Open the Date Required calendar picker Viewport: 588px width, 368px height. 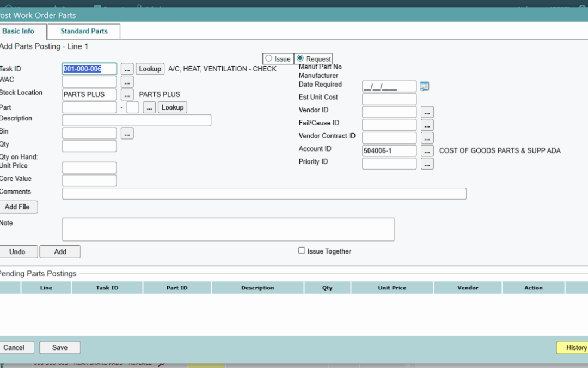pos(424,86)
